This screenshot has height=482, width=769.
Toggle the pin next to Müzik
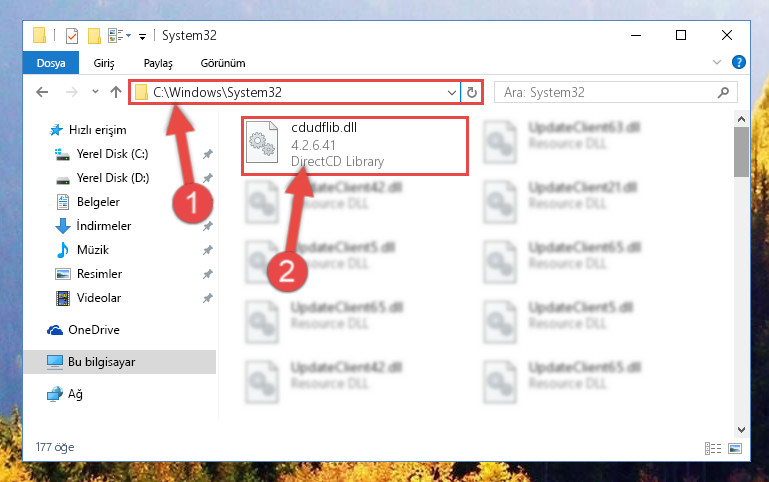pos(207,250)
